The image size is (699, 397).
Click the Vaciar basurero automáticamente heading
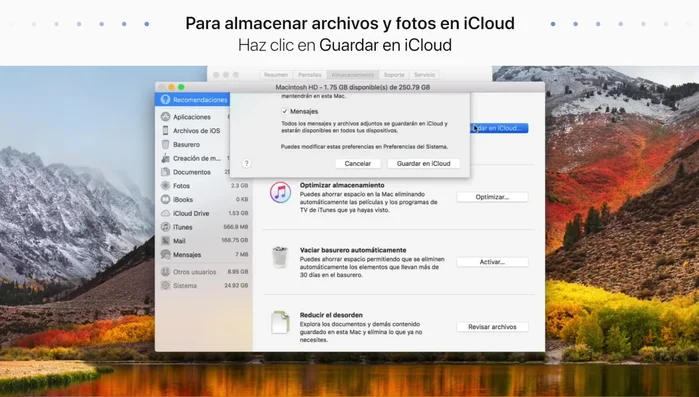click(x=353, y=250)
